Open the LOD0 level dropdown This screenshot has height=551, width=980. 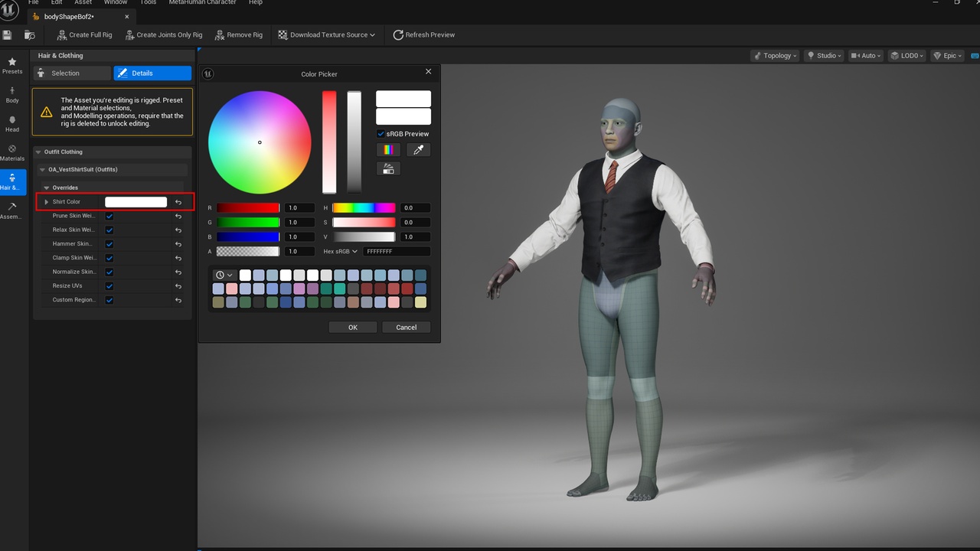[x=907, y=55]
